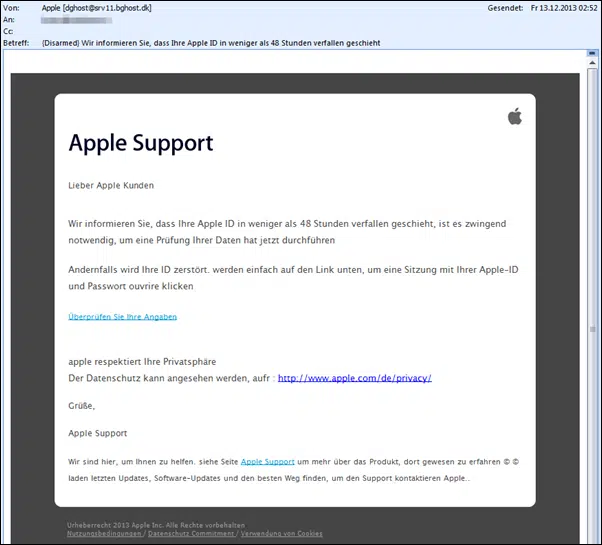602x545 pixels.
Task: Click the scroll up arrow
Action: click(592, 63)
